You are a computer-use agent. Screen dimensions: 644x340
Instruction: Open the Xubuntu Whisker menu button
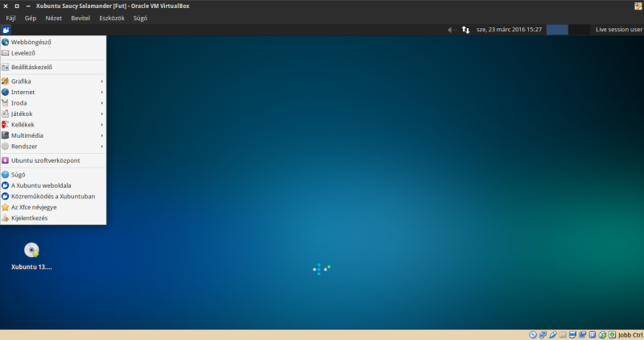click(x=6, y=30)
